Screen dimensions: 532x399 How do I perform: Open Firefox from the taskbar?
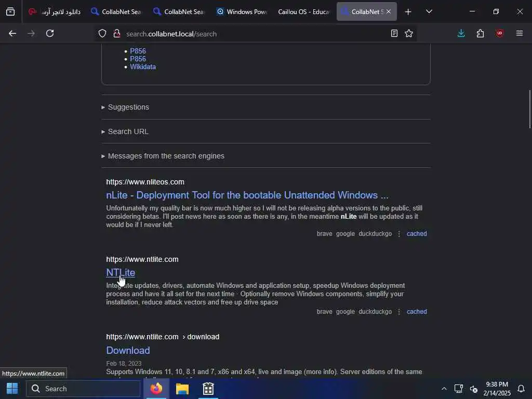pyautogui.click(x=156, y=389)
